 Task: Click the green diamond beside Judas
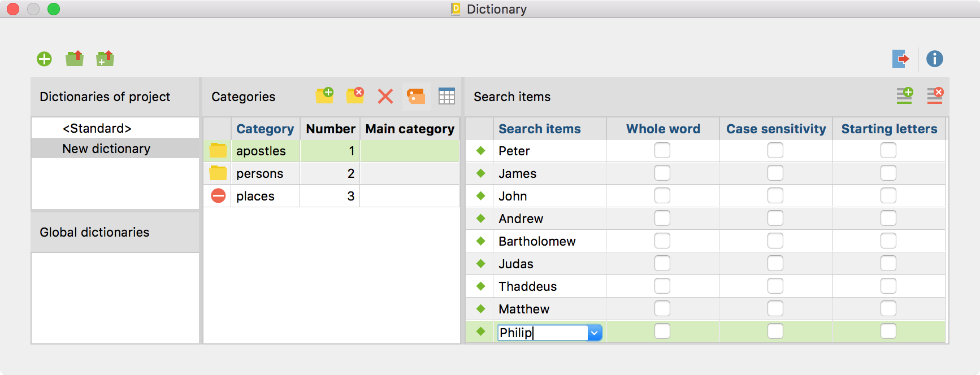pyautogui.click(x=481, y=264)
